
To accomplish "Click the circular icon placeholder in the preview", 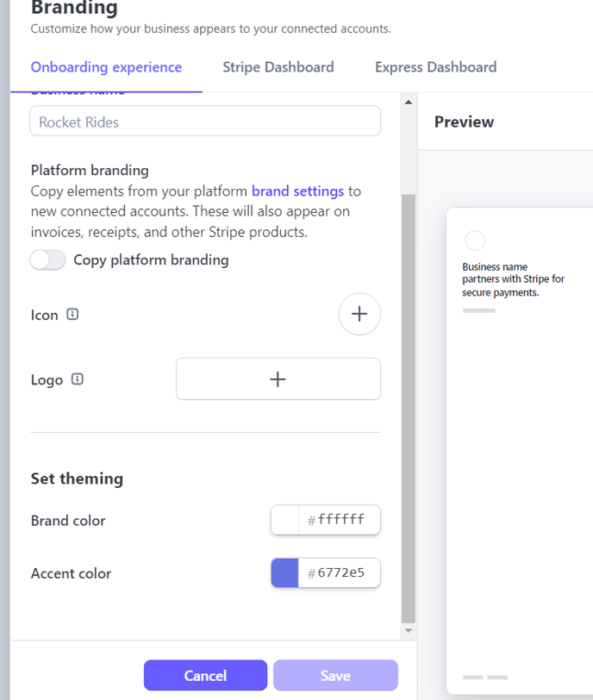I will 474,241.
